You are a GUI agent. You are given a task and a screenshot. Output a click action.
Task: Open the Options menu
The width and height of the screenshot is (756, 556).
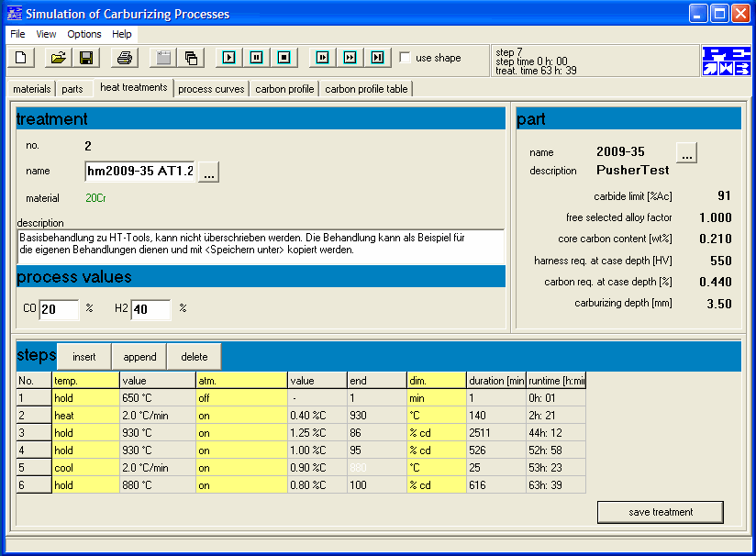click(x=84, y=34)
